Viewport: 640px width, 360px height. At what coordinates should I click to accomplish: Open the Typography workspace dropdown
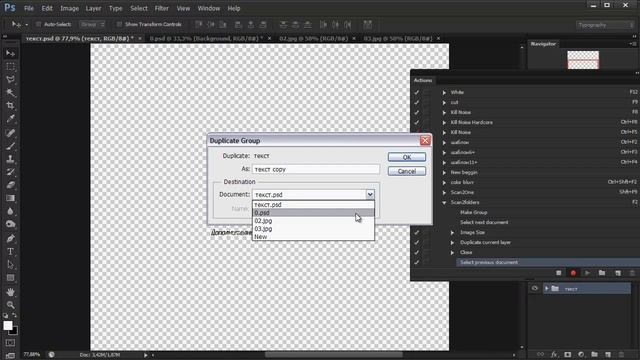pos(604,25)
